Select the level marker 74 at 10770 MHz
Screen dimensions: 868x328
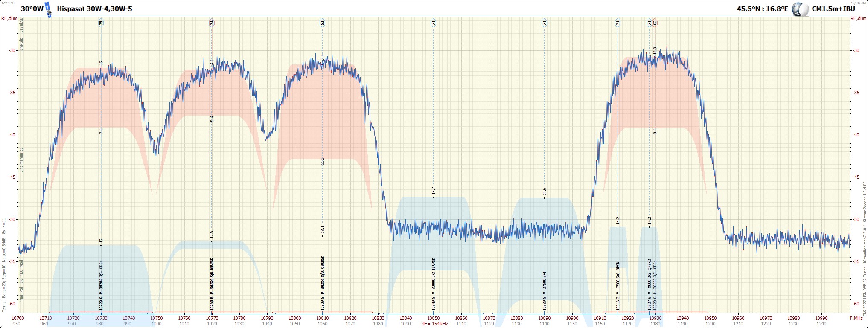[x=212, y=23]
